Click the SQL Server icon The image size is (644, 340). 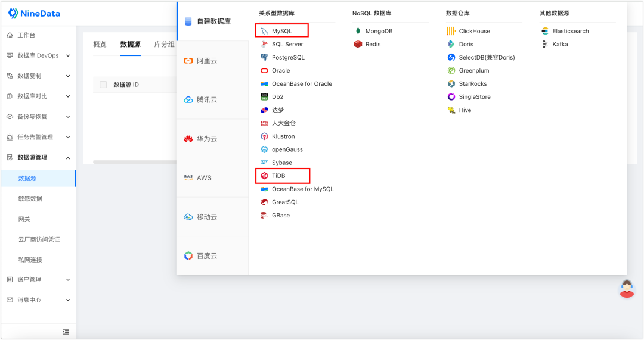pyautogui.click(x=265, y=44)
